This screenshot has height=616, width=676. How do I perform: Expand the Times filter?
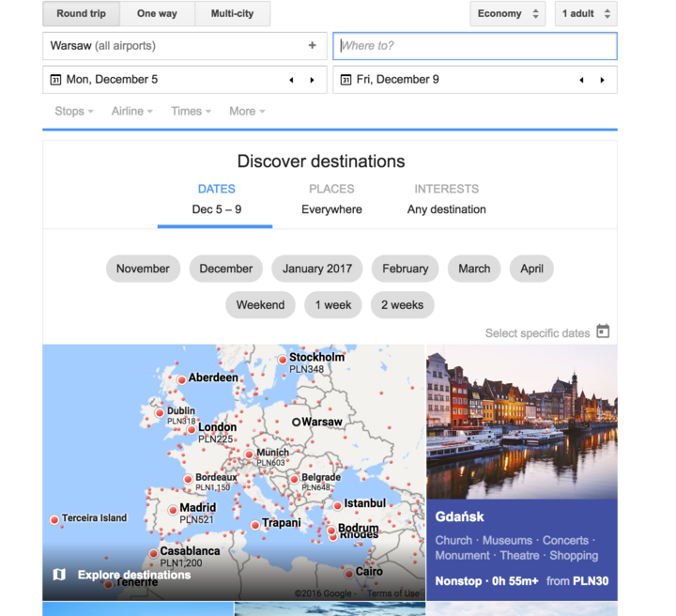point(191,111)
